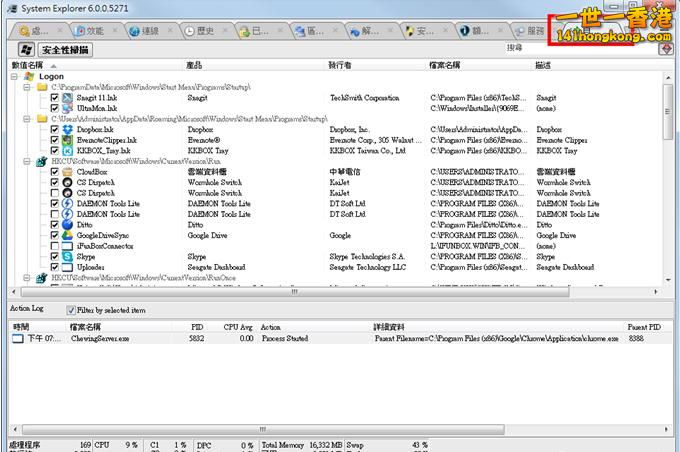Image resolution: width=680 pixels, height=452 pixels.
Task: Toggle Filter by selected item checkbox
Action: coord(71,309)
